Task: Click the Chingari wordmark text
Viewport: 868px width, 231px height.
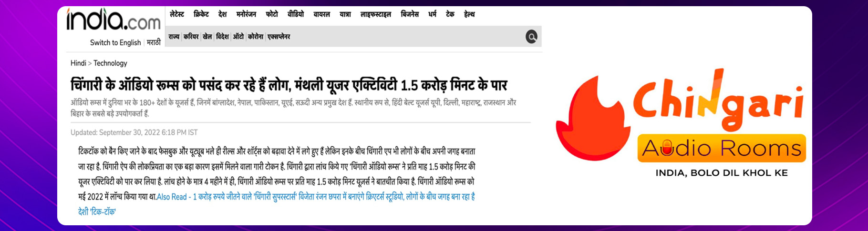Action: point(719,100)
